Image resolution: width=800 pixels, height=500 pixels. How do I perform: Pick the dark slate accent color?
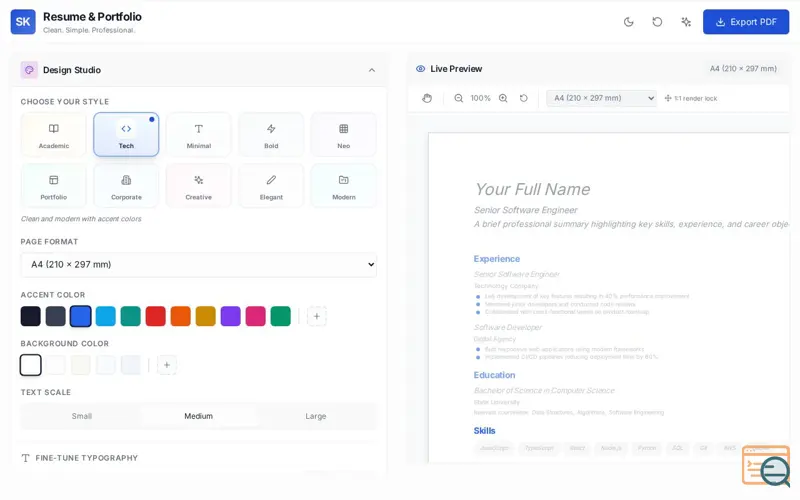(x=56, y=316)
